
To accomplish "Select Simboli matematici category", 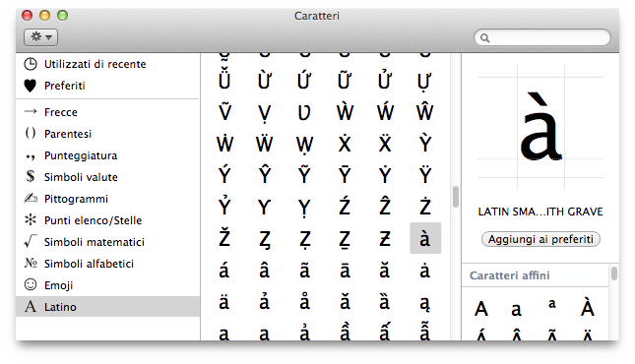I will [107, 242].
